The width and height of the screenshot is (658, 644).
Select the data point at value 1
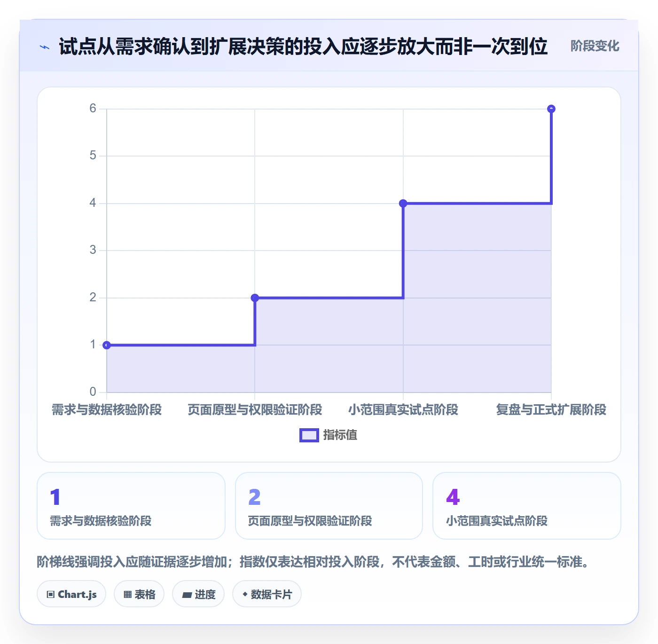point(107,345)
